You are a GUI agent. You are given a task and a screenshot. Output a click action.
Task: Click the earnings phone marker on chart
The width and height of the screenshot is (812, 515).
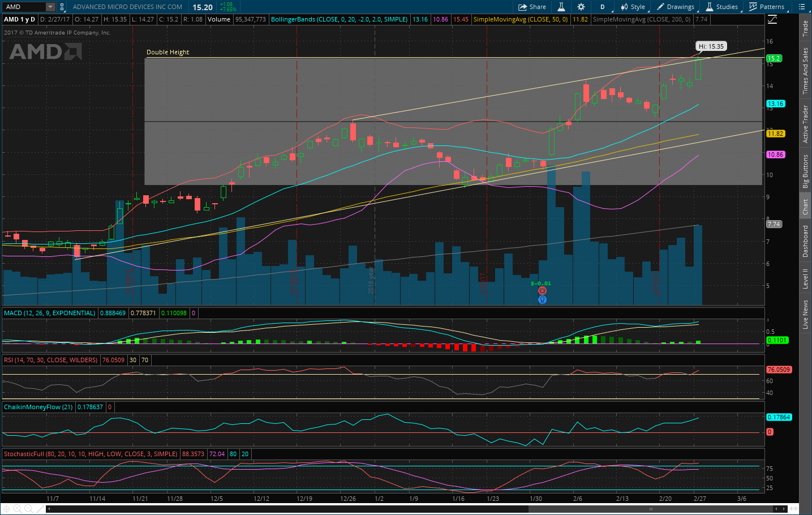542,291
